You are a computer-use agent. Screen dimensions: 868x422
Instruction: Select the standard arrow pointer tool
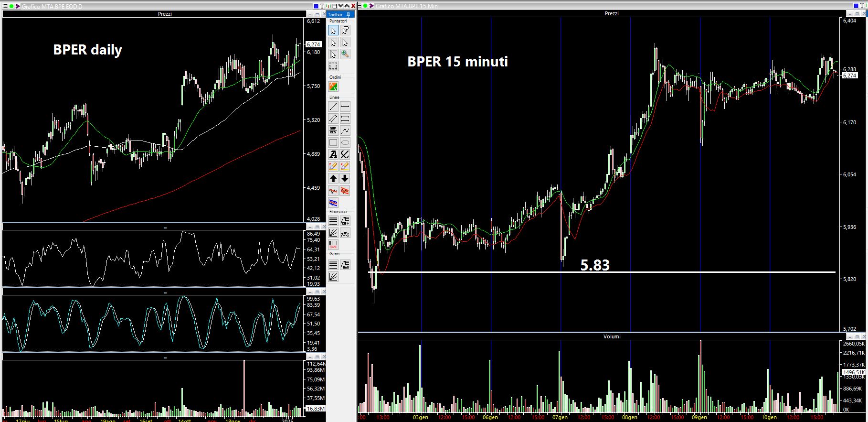click(333, 31)
